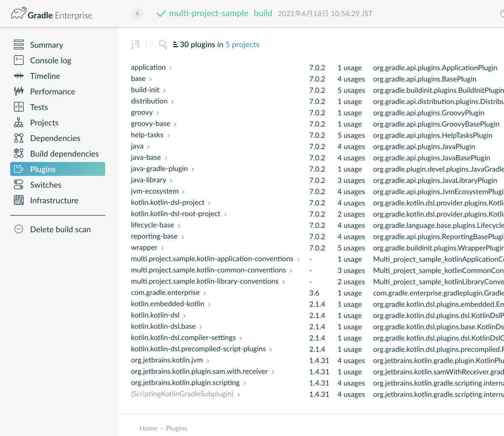Viewport: 504px width, 436px height.
Task: Click the wrapper plugin name
Action: pos(144,248)
